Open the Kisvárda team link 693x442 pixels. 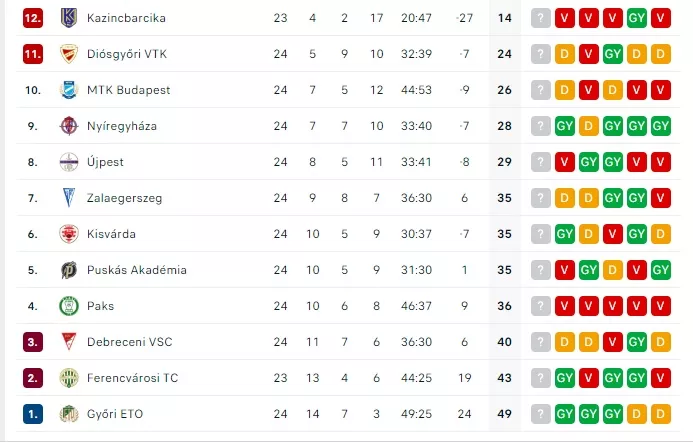coord(111,234)
